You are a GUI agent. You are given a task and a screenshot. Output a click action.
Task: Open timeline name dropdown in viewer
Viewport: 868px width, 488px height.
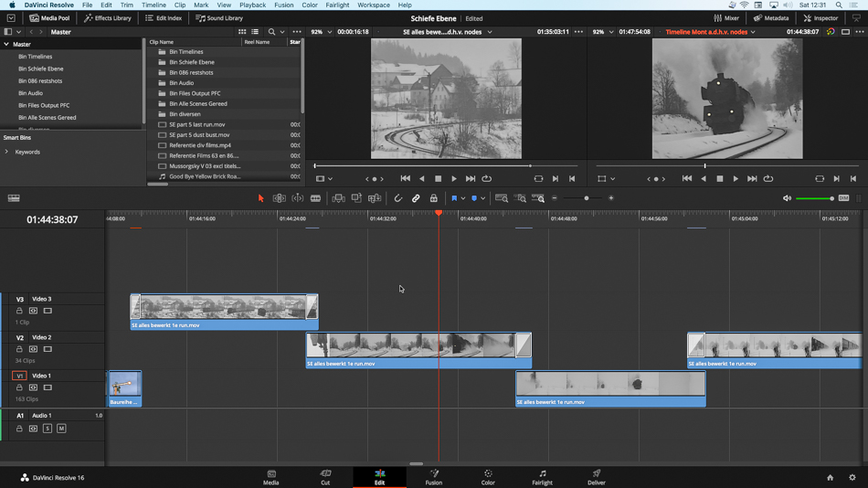pyautogui.click(x=708, y=32)
